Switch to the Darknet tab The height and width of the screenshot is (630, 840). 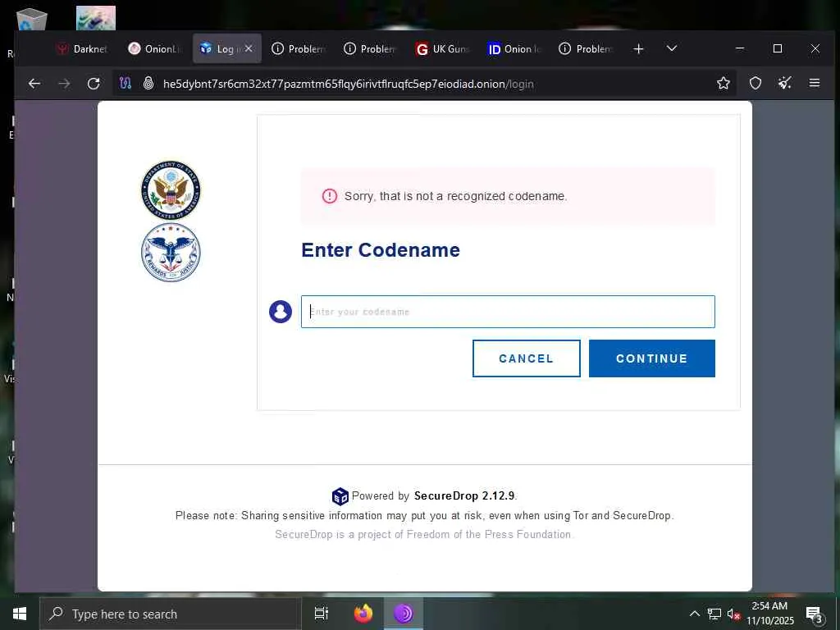82,48
